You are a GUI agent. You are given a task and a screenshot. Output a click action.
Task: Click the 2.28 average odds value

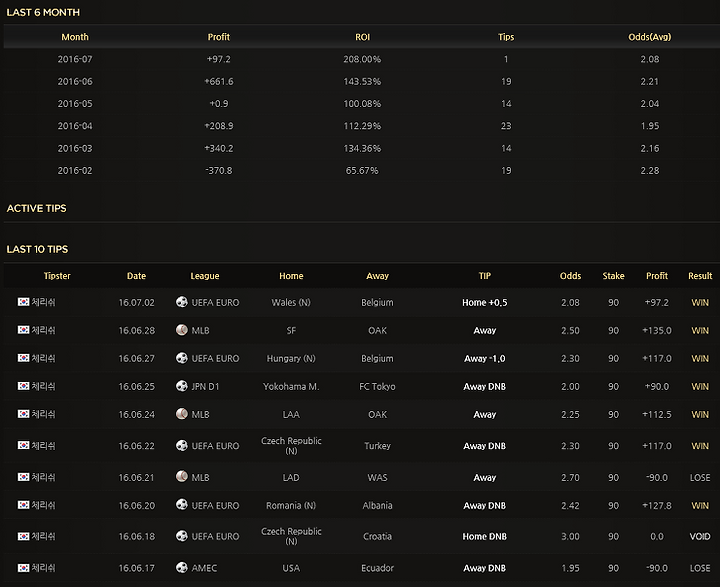[x=649, y=170]
